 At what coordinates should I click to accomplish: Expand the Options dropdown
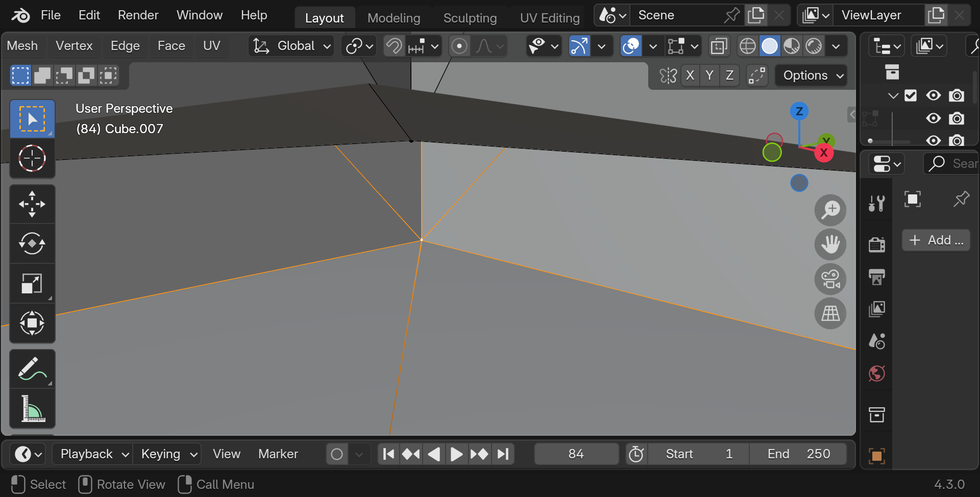[813, 76]
